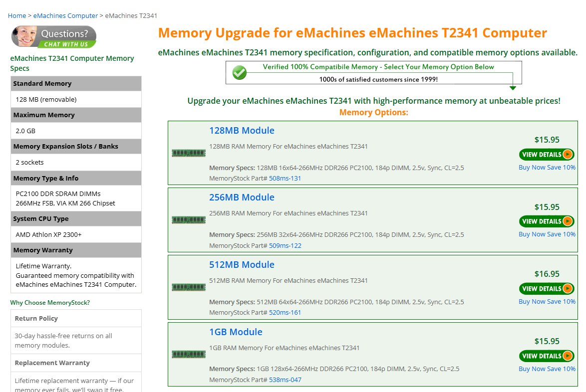Screen dimensions: 586x392
Task: Click the Memory Type & Info header
Action: click(76, 178)
